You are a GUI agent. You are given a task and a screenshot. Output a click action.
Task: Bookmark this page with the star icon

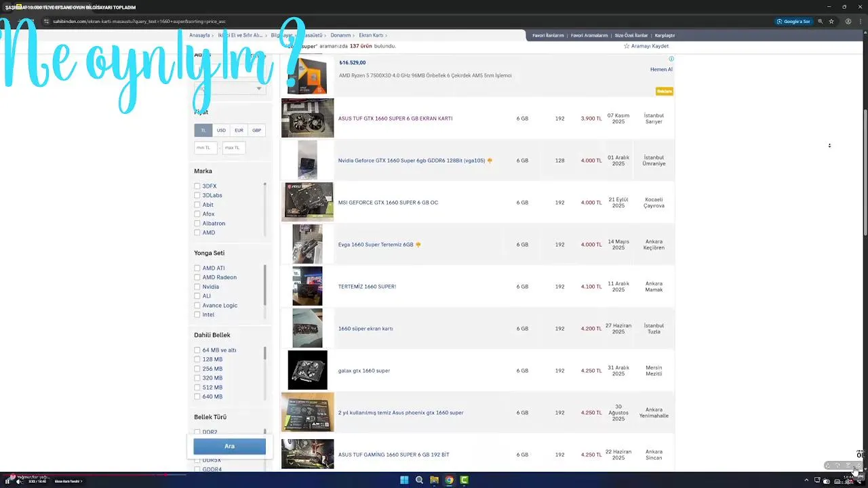(x=831, y=21)
